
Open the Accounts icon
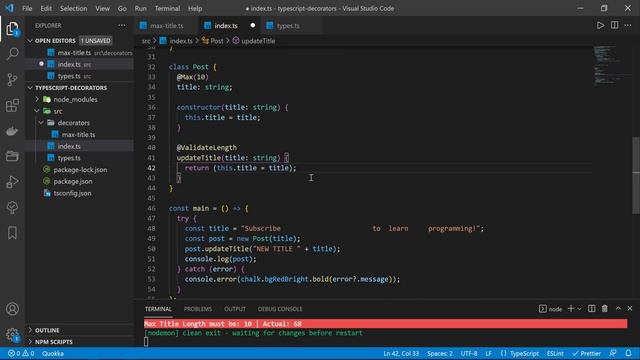12,309
